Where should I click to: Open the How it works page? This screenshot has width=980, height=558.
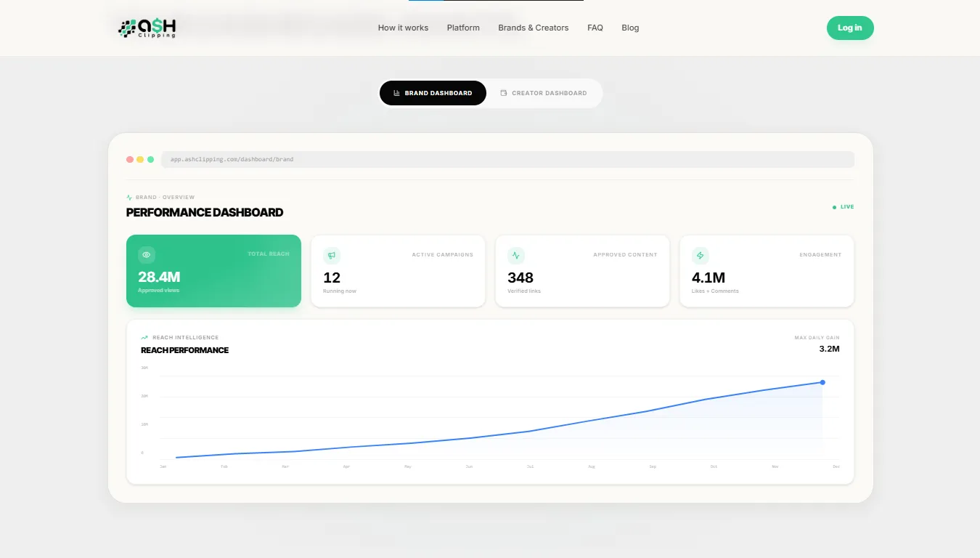pyautogui.click(x=403, y=28)
